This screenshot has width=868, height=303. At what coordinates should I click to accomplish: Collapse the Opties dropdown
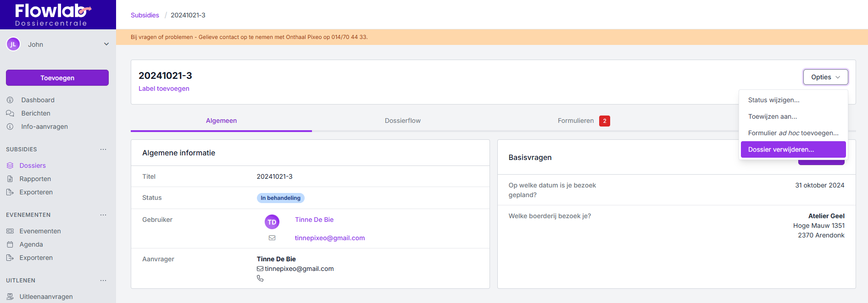click(825, 77)
